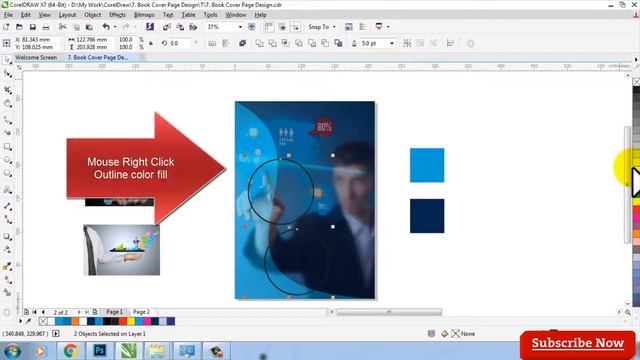
Task: Select the Shape tool in the toolbox
Action: pos(7,73)
